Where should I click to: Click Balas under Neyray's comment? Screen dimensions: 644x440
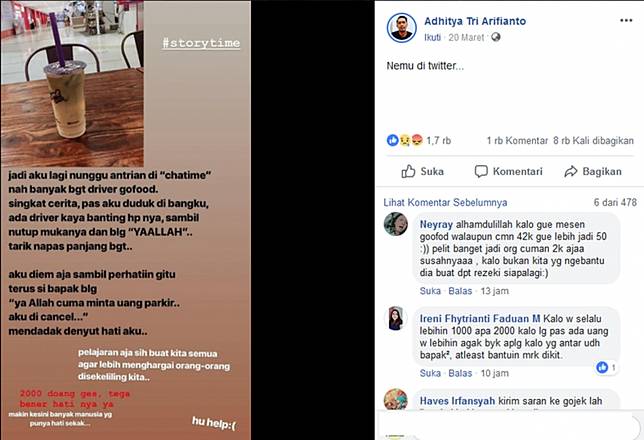[x=460, y=291]
